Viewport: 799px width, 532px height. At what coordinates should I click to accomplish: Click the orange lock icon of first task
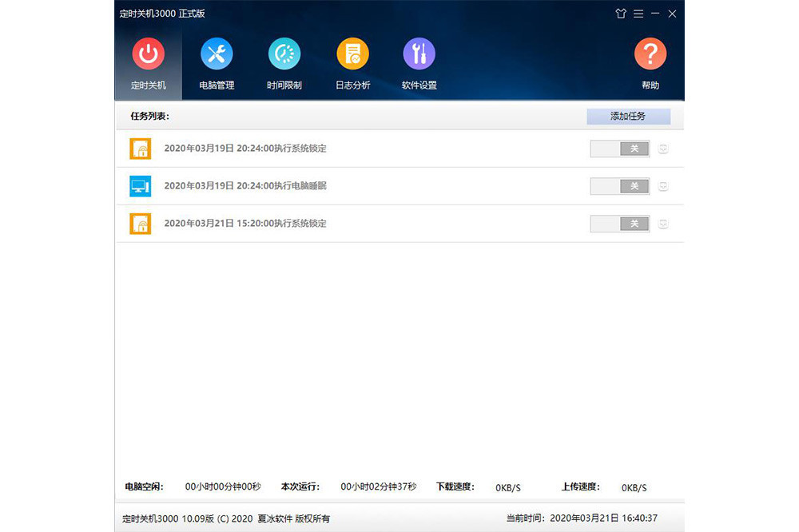[x=141, y=149]
